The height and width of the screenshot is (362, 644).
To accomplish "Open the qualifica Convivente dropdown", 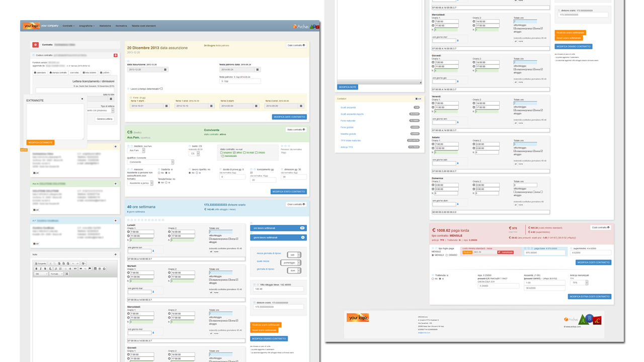I will click(151, 162).
